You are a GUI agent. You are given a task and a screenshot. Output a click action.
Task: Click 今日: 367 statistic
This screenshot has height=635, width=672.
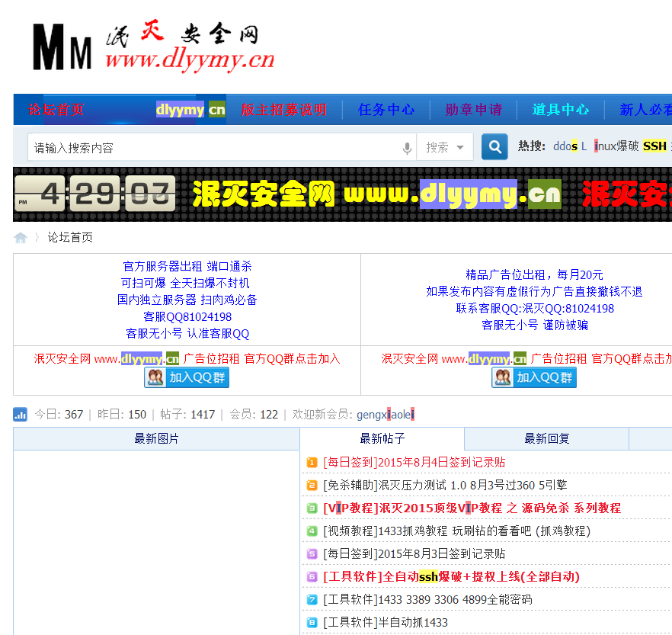click(59, 414)
